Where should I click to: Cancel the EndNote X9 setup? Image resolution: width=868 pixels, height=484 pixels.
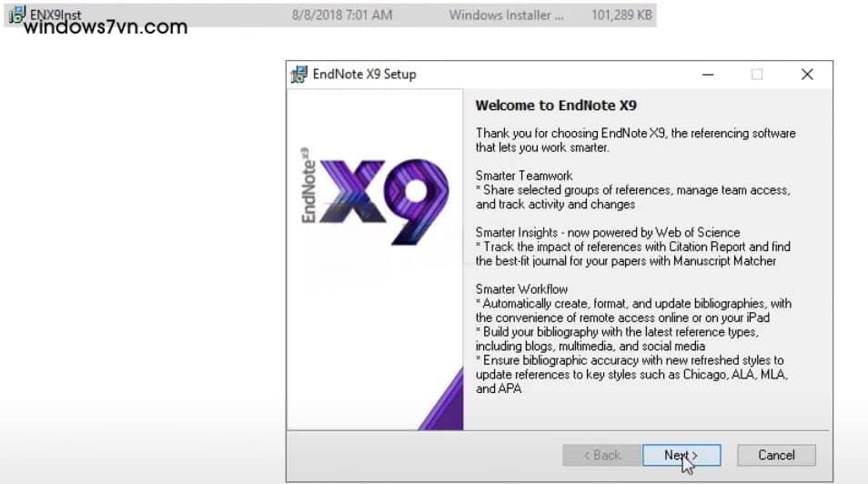coord(775,455)
